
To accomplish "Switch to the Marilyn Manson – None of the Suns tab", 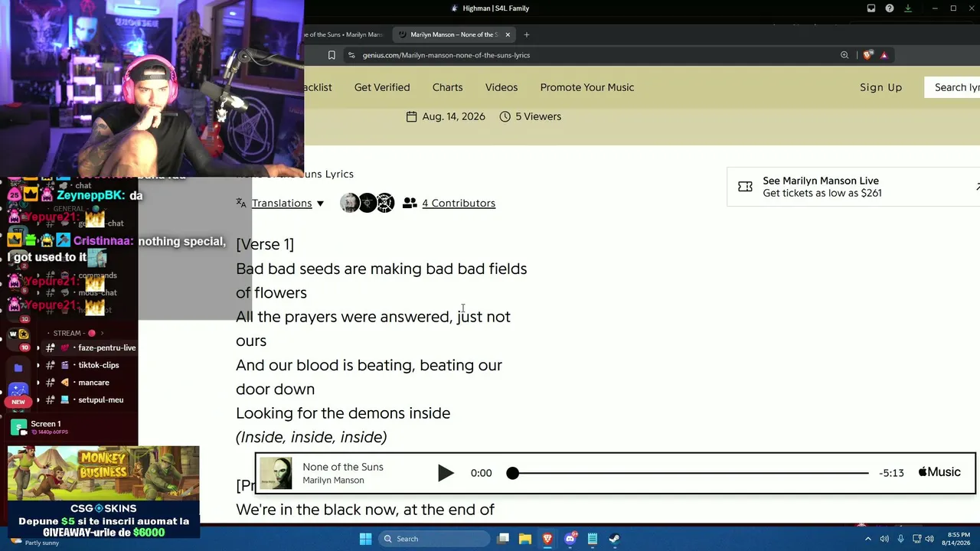I will tap(454, 34).
